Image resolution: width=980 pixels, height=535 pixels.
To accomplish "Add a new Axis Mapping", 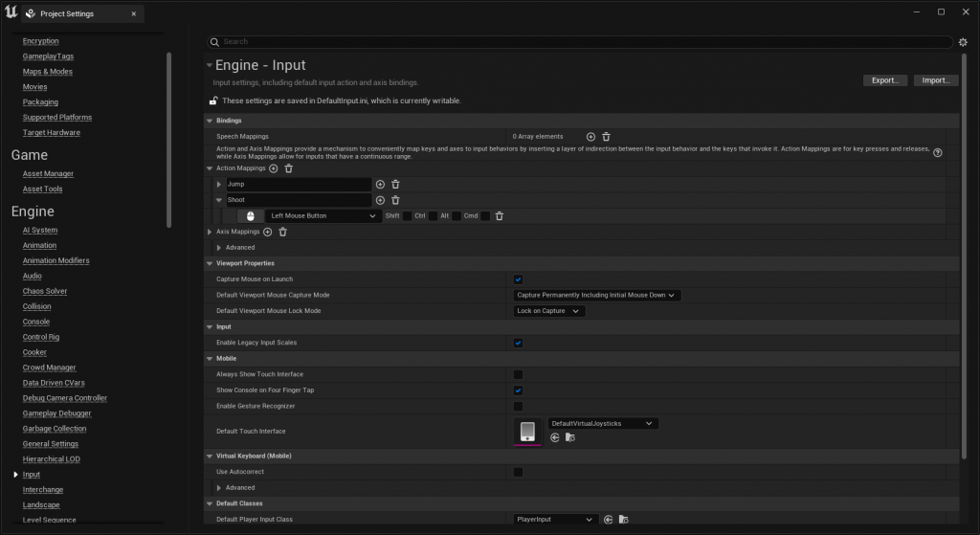I will pyautogui.click(x=268, y=232).
